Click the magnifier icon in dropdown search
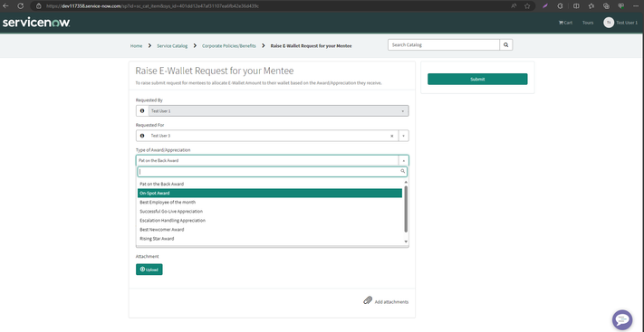The height and width of the screenshot is (332, 644). click(x=402, y=171)
